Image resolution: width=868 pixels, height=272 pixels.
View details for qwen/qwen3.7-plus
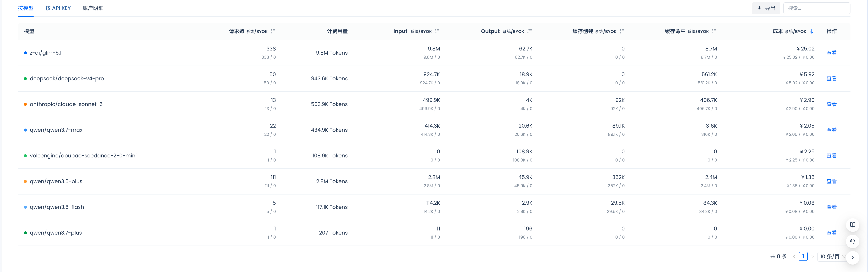(832, 233)
